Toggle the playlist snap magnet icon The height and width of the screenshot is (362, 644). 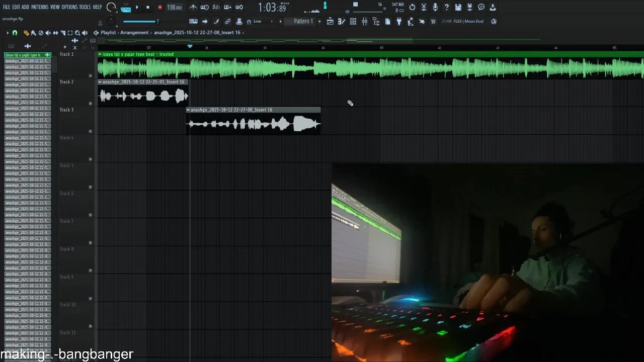tap(15, 33)
